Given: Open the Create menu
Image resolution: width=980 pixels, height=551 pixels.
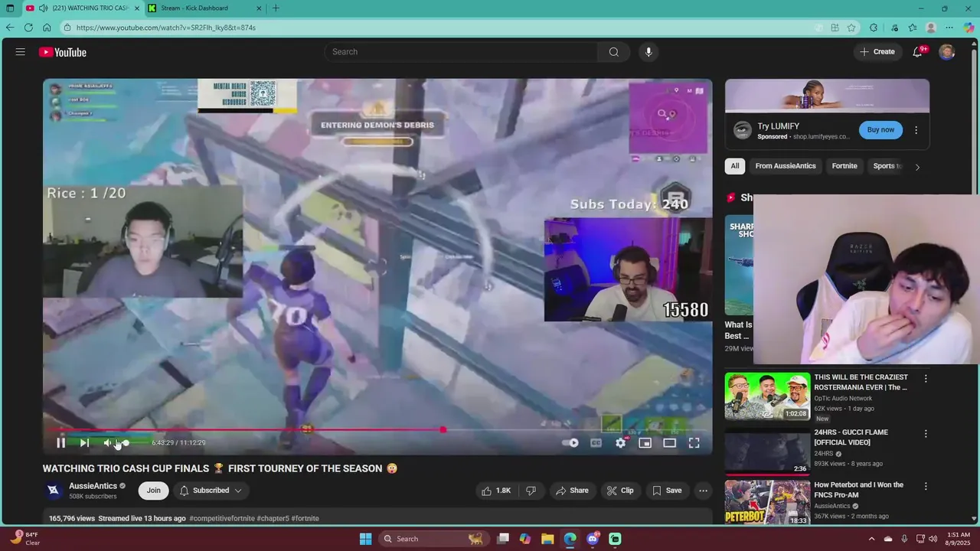Looking at the screenshot, I should (x=877, y=52).
